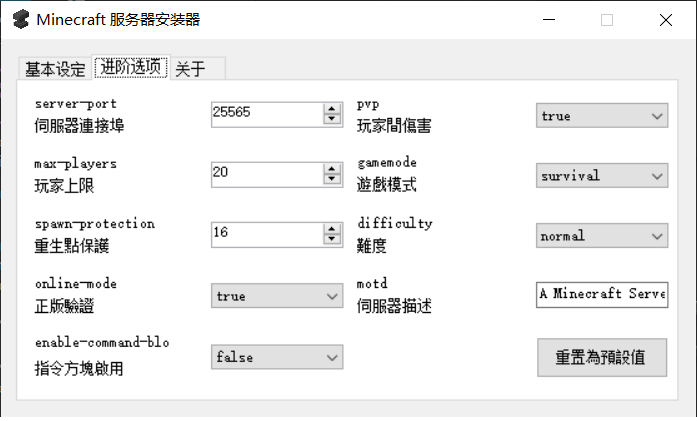The image size is (697, 421).
Task: Open the online-mode dropdown
Action: [277, 296]
